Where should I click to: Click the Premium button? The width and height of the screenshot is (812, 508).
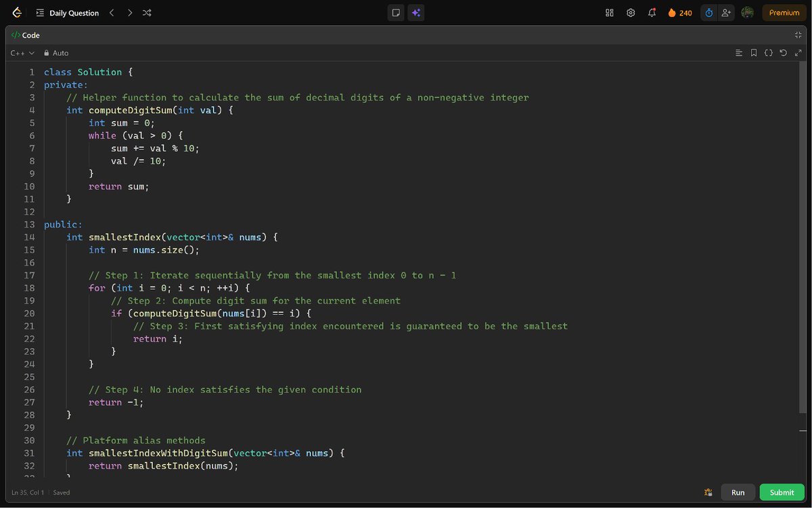784,13
